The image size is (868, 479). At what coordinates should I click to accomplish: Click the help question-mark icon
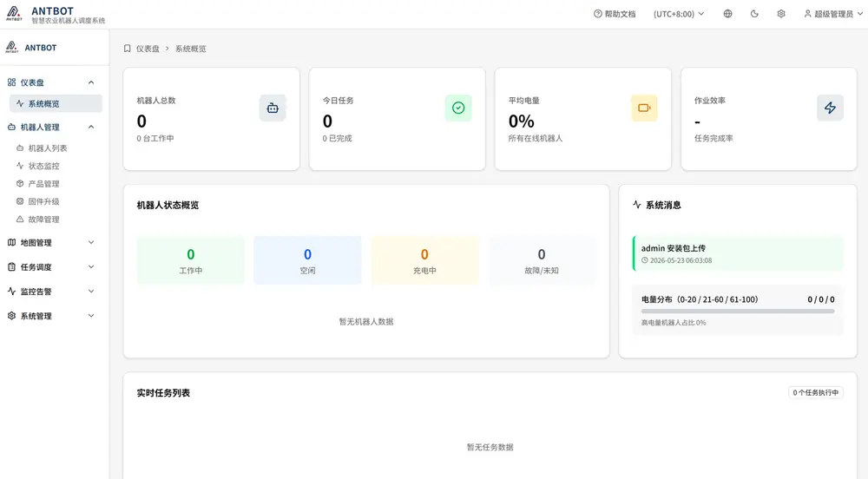(x=597, y=14)
